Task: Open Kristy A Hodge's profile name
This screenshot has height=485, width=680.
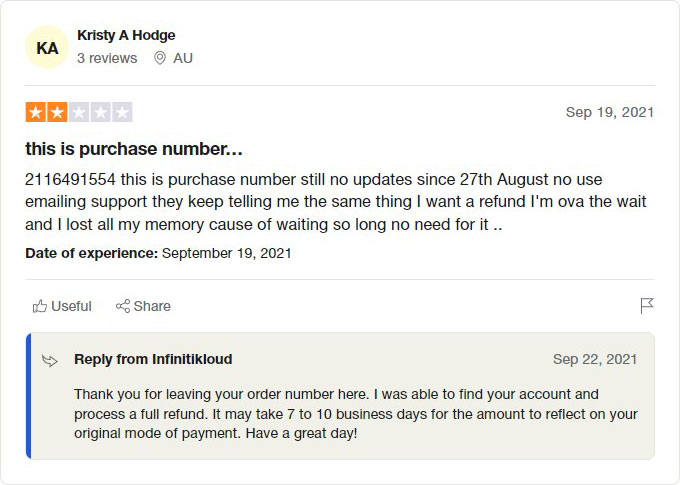Action: tap(126, 35)
